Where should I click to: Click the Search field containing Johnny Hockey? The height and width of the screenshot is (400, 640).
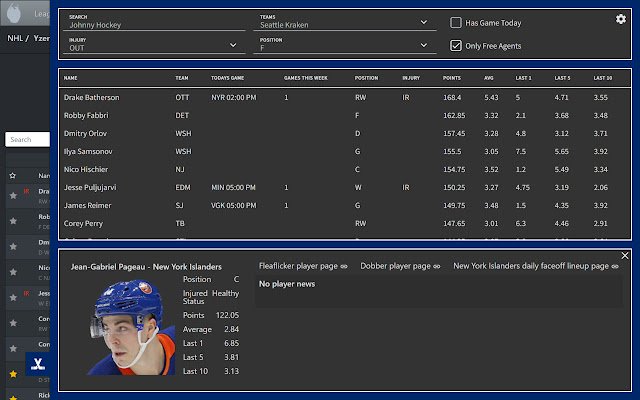(x=154, y=22)
